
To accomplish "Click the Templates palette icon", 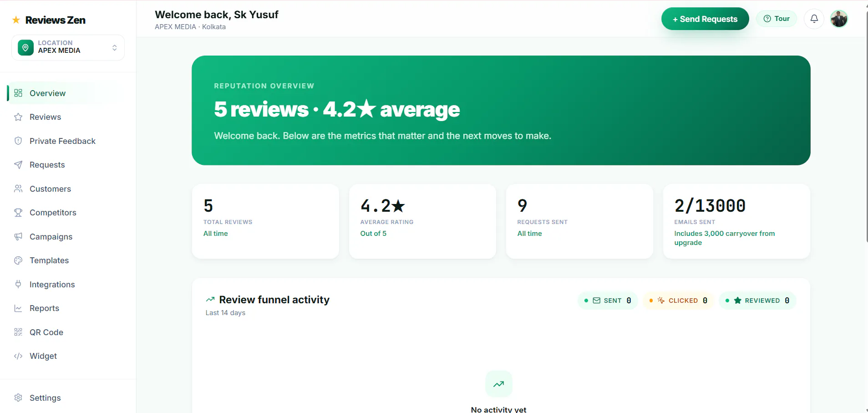I will 18,260.
